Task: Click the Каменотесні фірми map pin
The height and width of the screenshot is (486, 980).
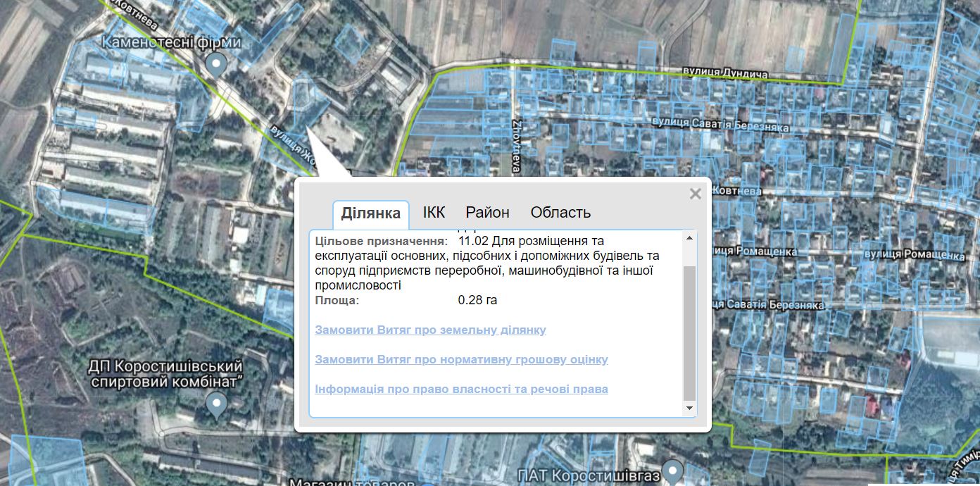Action: point(218,65)
